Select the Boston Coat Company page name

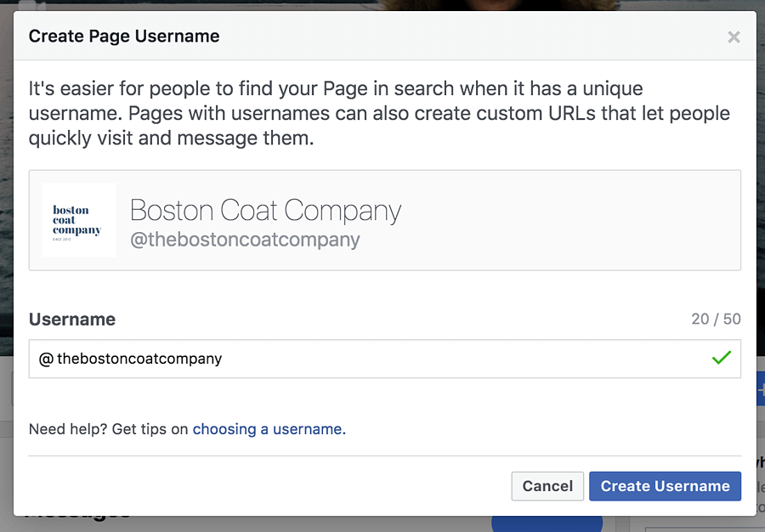(265, 210)
